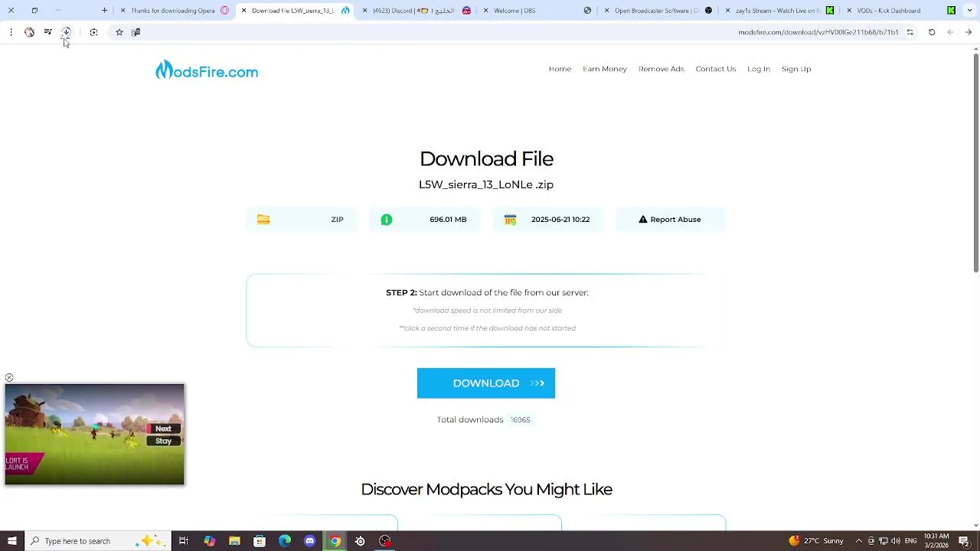Open the Earn Money nav link

pos(605,69)
